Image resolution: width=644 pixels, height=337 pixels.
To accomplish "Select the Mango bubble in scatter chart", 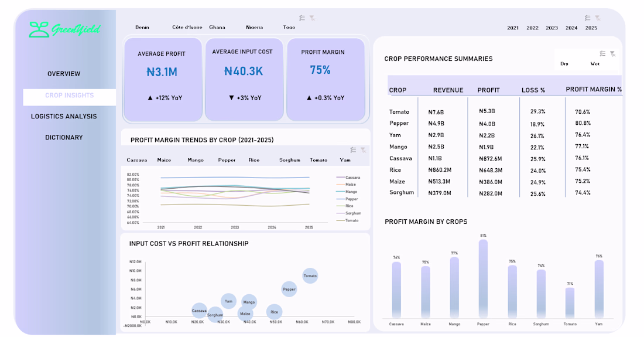I will tap(249, 302).
